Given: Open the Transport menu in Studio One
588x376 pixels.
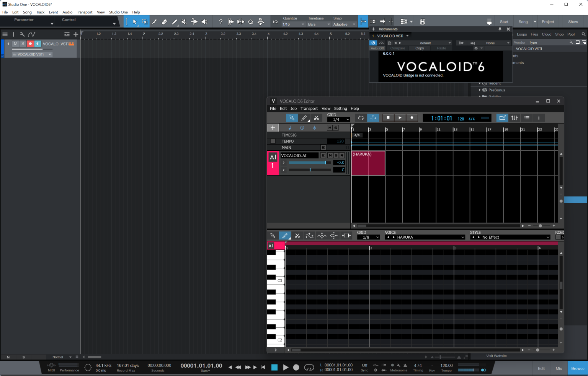Looking at the screenshot, I should pyautogui.click(x=85, y=12).
